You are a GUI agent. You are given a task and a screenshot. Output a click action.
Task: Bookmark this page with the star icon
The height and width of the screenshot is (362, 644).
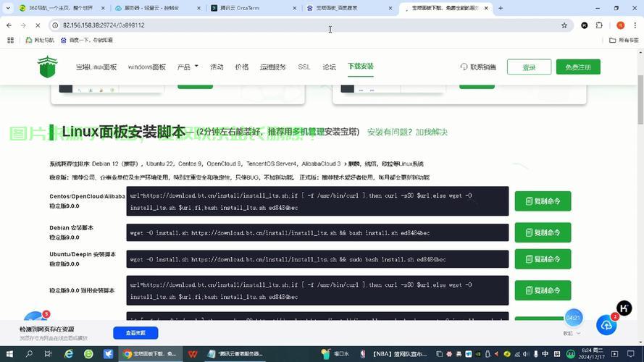coord(564,25)
